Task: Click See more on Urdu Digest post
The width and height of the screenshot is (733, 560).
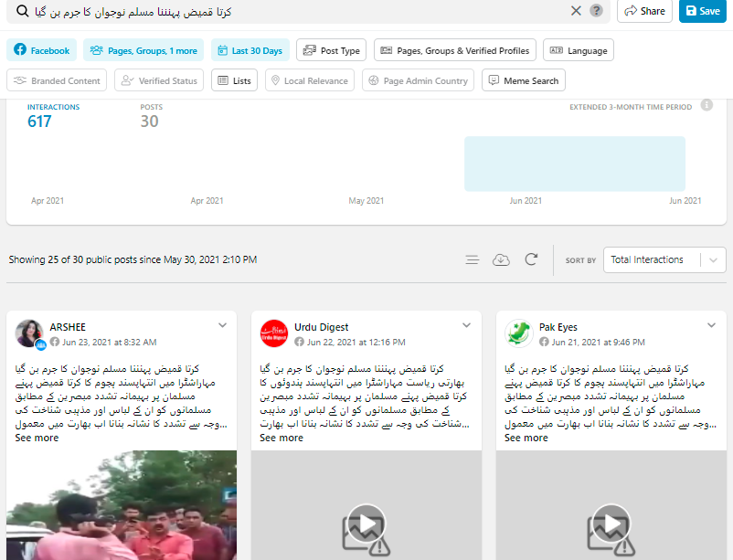Action: (x=282, y=438)
